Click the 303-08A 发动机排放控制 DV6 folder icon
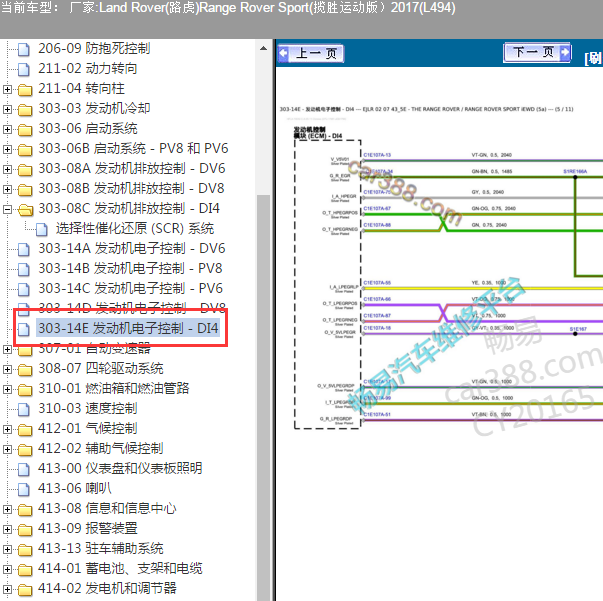 pyautogui.click(x=25, y=169)
